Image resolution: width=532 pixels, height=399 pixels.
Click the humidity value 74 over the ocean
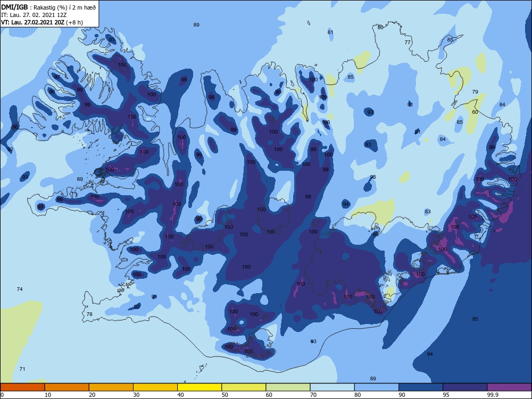click(x=20, y=289)
